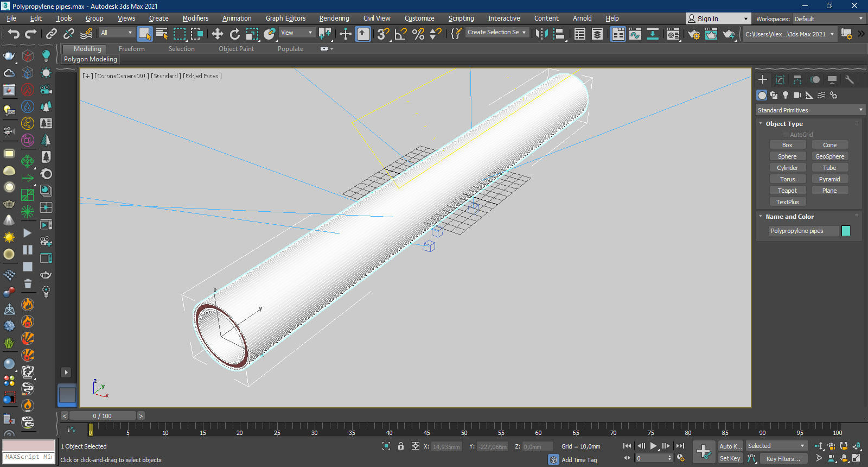Toggle the Scene Explorer icon
Image resolution: width=868 pixels, height=467 pixels.
coord(580,34)
